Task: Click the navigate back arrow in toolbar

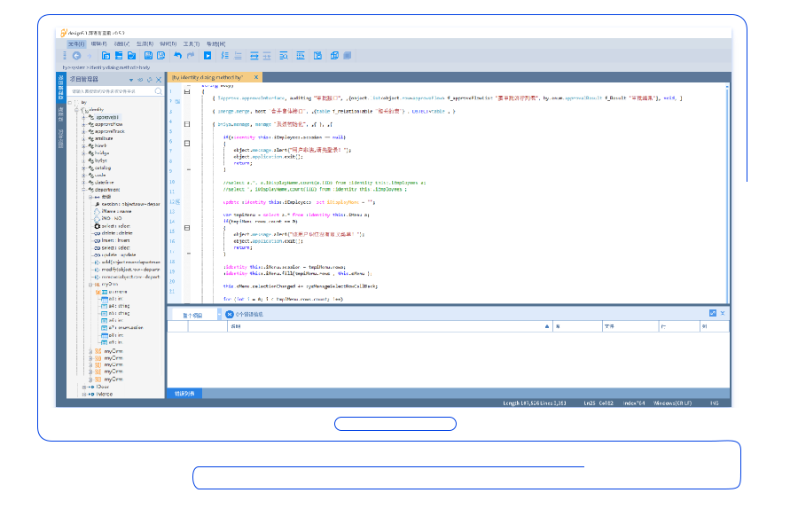Action: (76, 56)
